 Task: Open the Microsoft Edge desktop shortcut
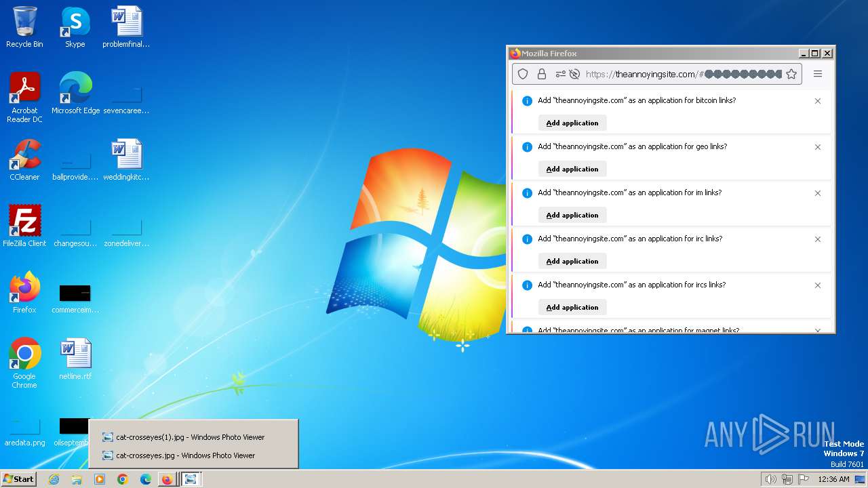[x=75, y=94]
